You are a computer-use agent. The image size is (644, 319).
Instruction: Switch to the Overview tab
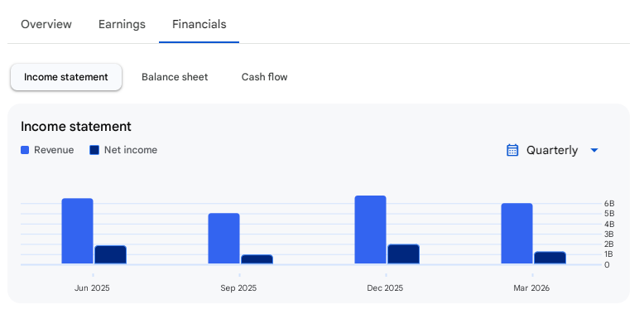(x=46, y=24)
